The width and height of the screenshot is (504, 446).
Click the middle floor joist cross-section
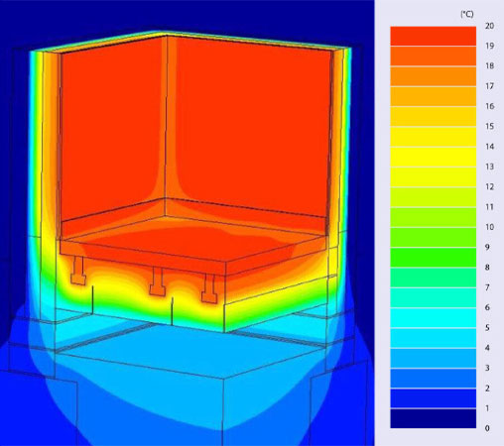tap(158, 281)
